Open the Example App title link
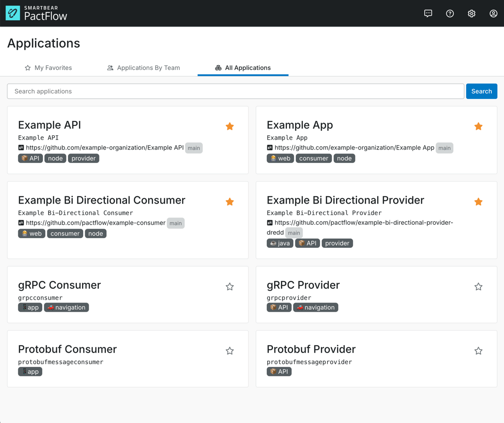This screenshot has height=423, width=504. coord(300,125)
